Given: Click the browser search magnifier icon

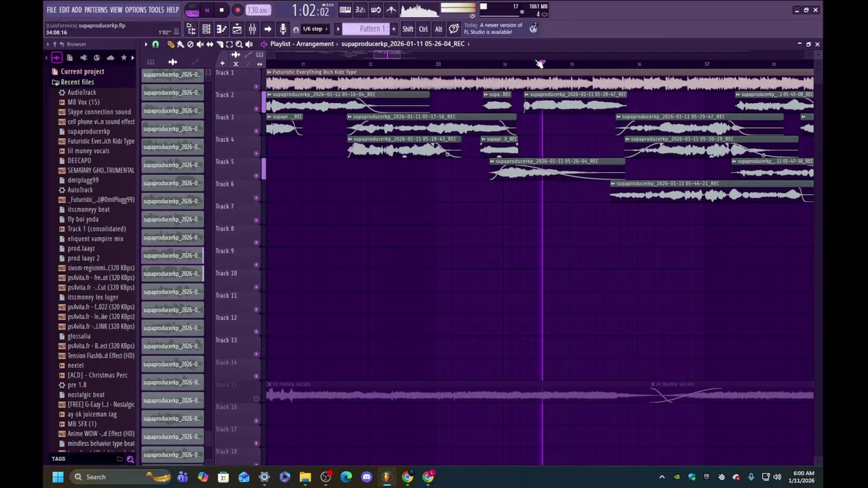Looking at the screenshot, I should (130, 459).
